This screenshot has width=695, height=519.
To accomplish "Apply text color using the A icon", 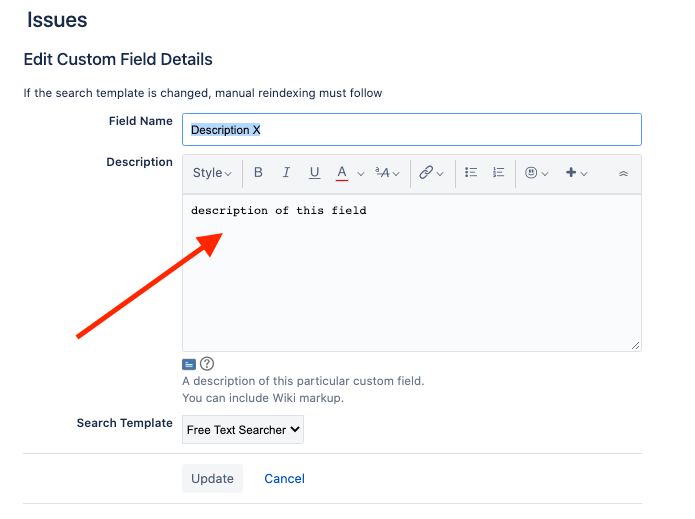I will coord(342,172).
